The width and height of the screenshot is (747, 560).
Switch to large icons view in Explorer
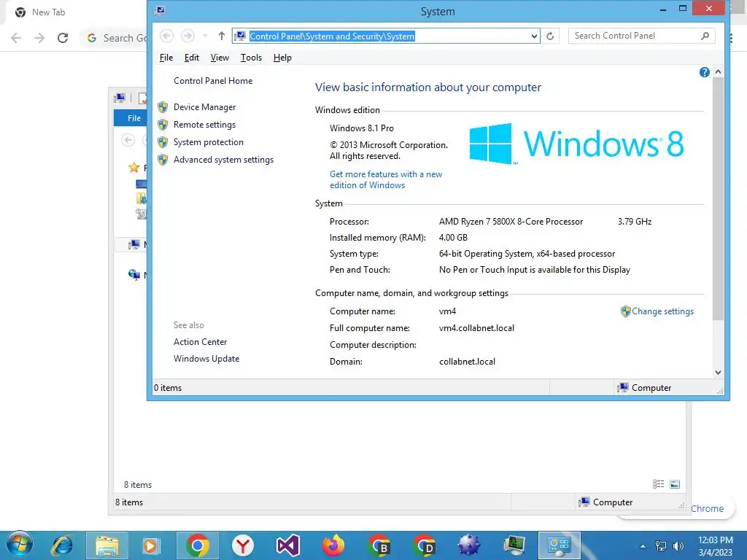(x=675, y=484)
